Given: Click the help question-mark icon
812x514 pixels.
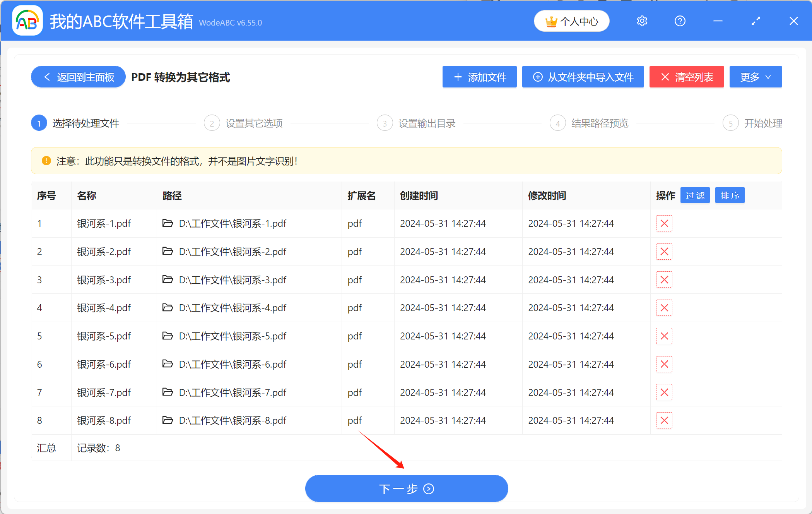Looking at the screenshot, I should (680, 21).
